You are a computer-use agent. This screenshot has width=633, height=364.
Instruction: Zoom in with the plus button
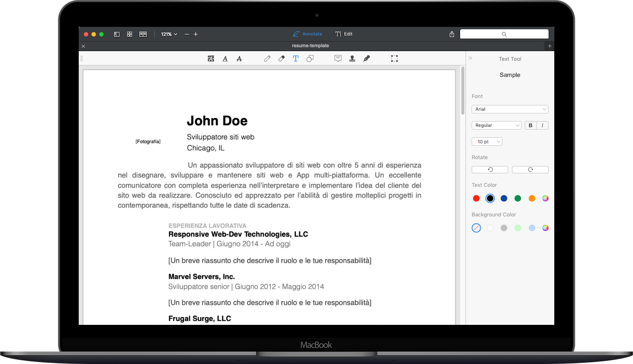(x=196, y=34)
